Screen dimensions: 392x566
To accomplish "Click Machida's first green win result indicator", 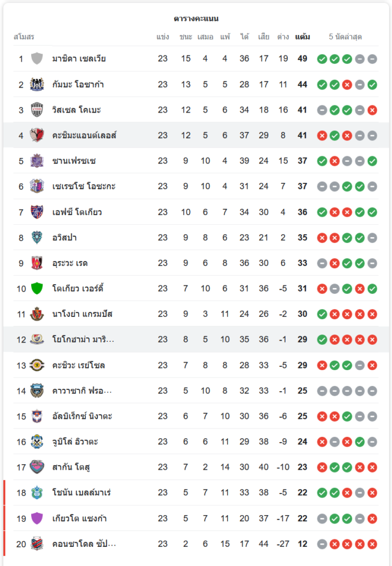I will click(x=322, y=59).
